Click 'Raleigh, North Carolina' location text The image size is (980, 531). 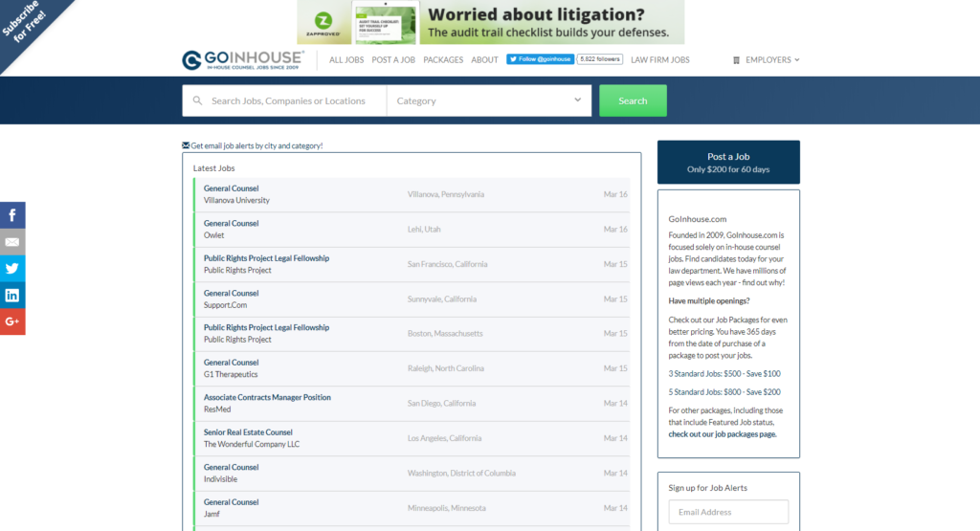tap(446, 368)
